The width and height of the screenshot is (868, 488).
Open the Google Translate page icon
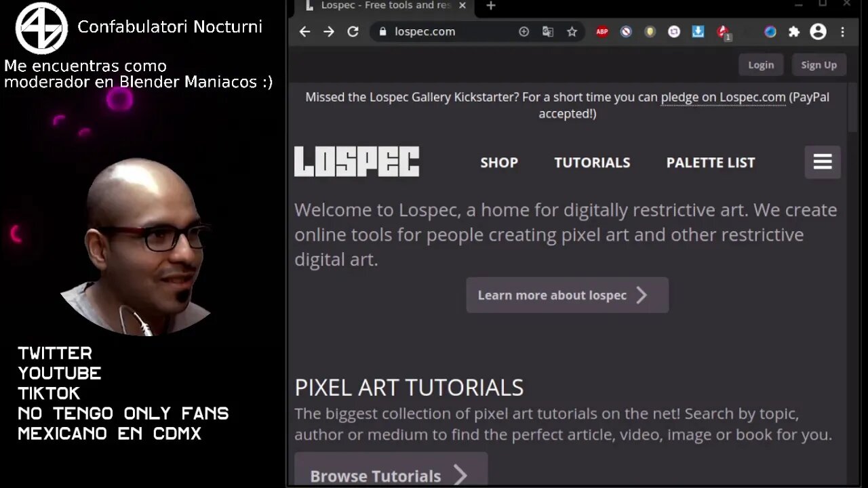(x=548, y=31)
